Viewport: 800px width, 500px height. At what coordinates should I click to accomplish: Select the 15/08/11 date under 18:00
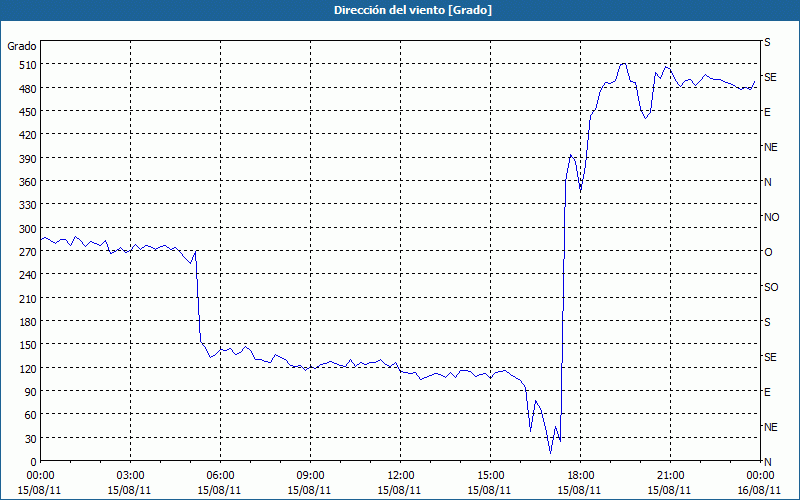click(x=579, y=490)
